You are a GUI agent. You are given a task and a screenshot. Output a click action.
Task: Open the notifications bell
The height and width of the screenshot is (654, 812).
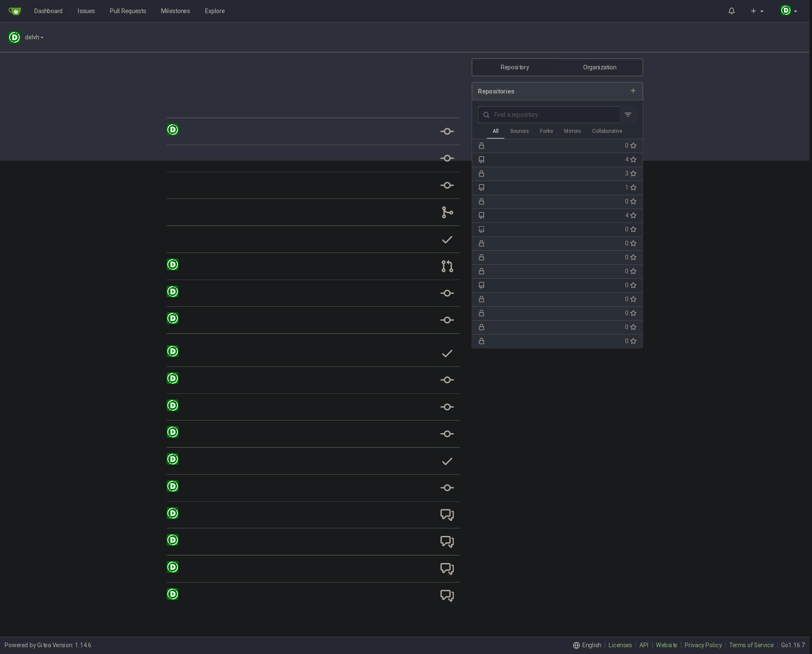click(731, 11)
